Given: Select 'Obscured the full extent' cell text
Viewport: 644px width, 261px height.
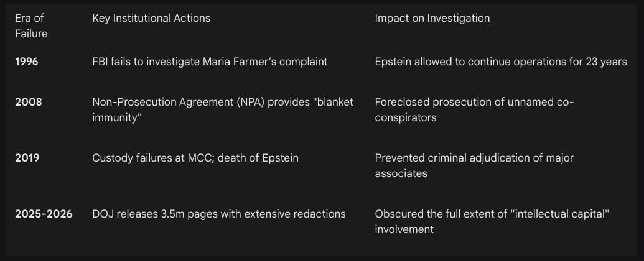Looking at the screenshot, I should [x=492, y=221].
